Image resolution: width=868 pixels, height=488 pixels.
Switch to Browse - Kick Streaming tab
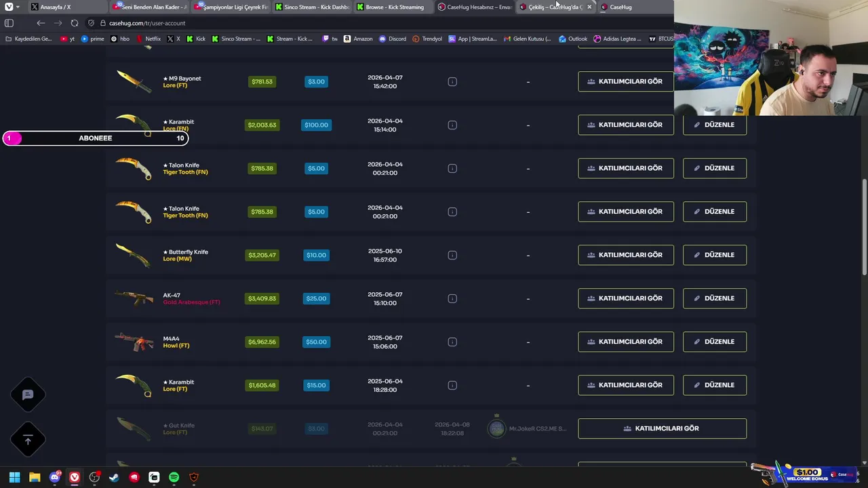coord(393,7)
